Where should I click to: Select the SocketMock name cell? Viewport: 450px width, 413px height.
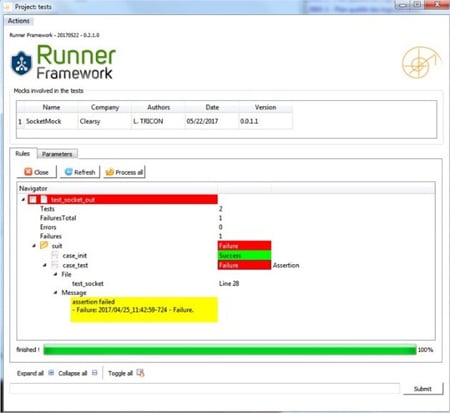pos(51,121)
